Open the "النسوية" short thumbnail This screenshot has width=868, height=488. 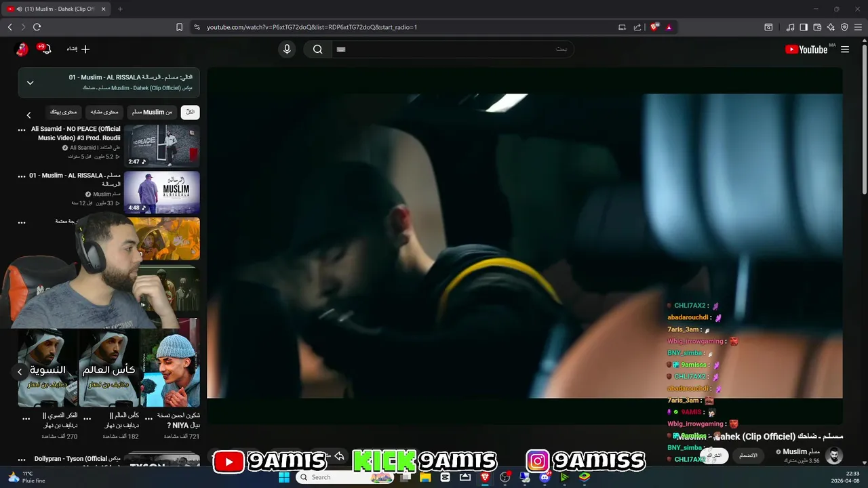click(x=47, y=368)
